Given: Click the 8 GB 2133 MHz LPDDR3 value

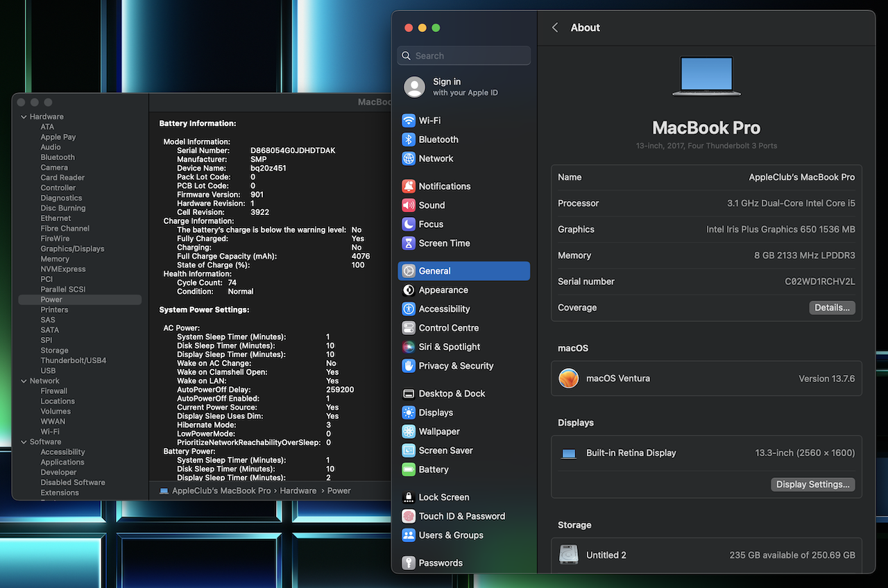Looking at the screenshot, I should [x=805, y=256].
